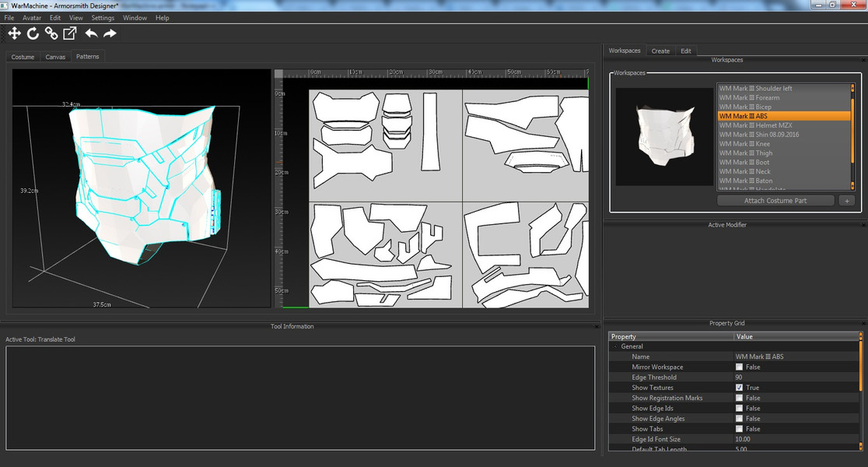This screenshot has height=467, width=868.
Task: Click the Link tool icon
Action: (51, 33)
